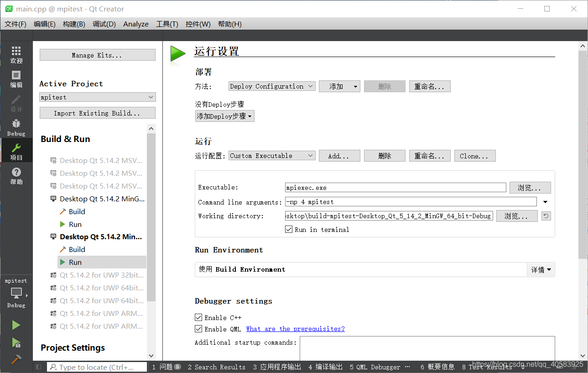Image resolution: width=588 pixels, height=373 pixels.
Task: Open the Welcome (欢迎) mode
Action: pos(16,55)
